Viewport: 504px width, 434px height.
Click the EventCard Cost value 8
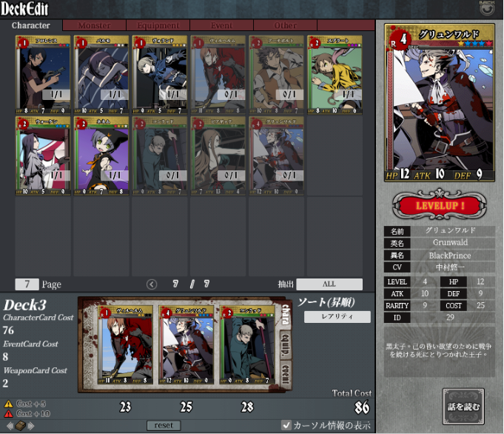tap(5, 357)
